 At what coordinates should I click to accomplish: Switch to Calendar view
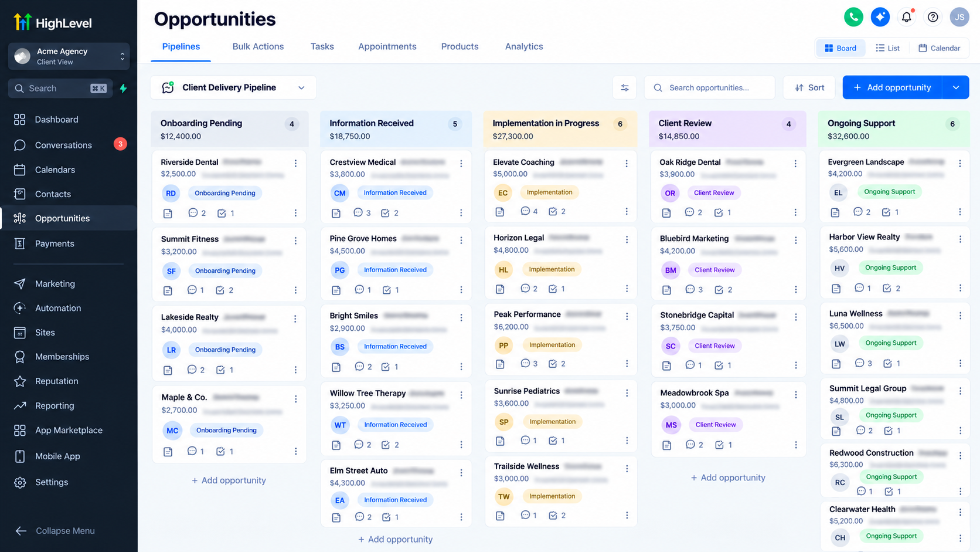(939, 48)
